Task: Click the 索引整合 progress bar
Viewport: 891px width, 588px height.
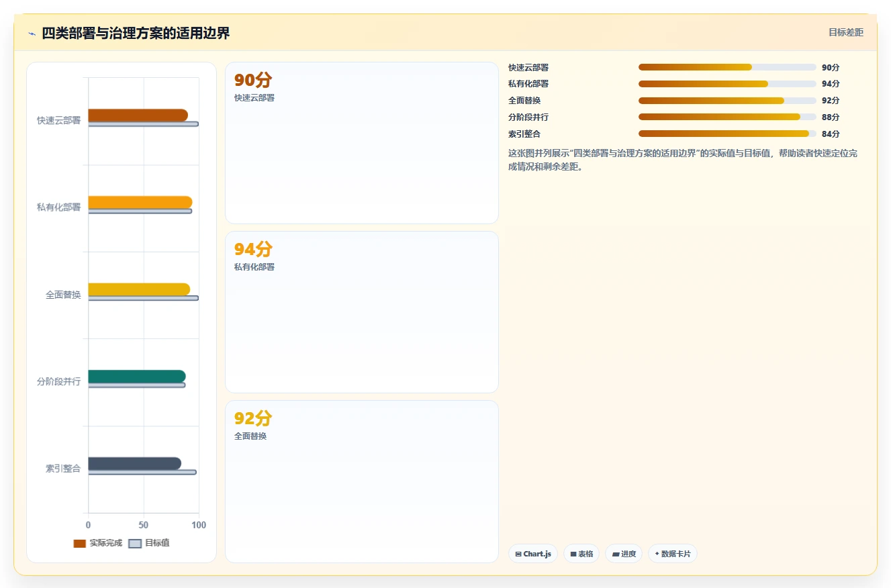Action: [x=727, y=134]
